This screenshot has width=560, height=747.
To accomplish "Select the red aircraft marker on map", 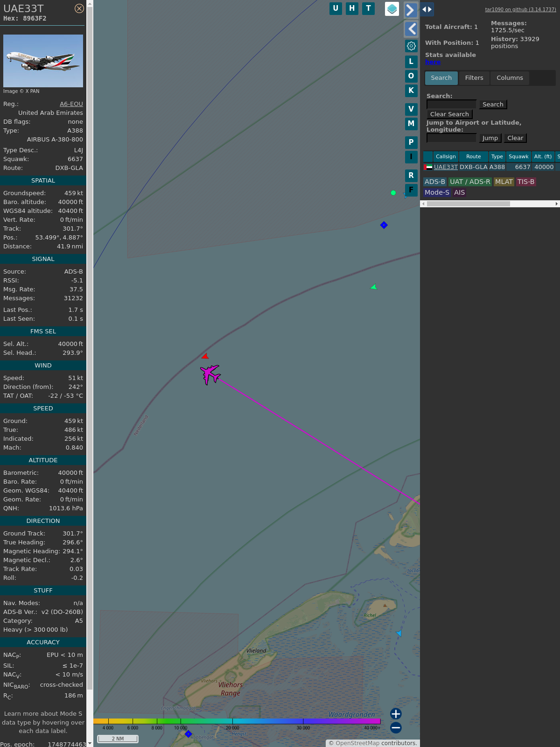I will [x=205, y=356].
